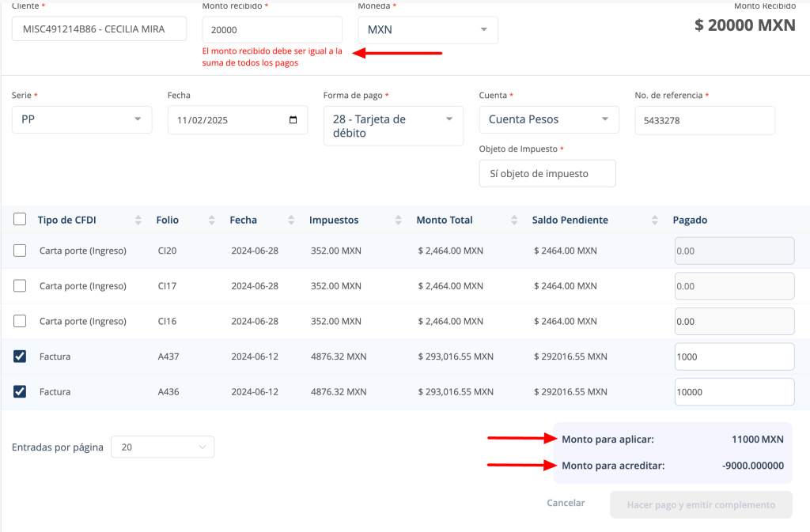Sort table by Monto Total column
Screen dimensions: 810x532
tap(513, 221)
